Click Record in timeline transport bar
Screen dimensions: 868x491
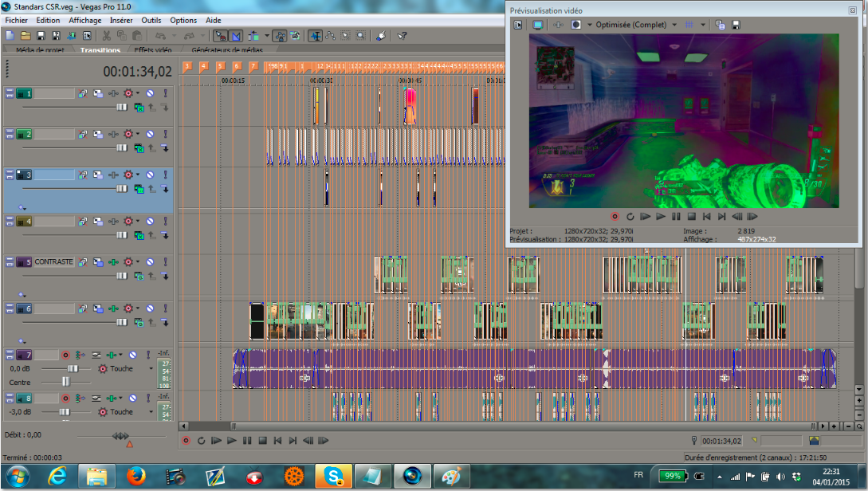(186, 441)
